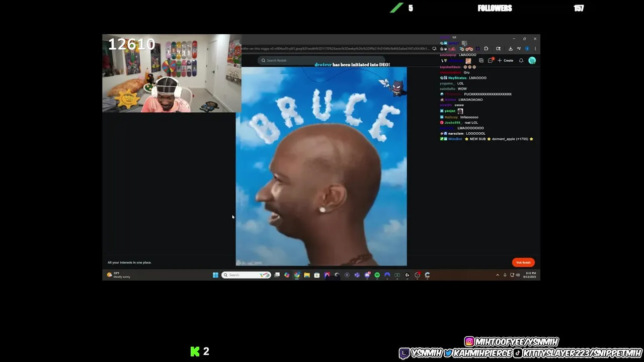644x362 pixels.
Task: Click the narscism chat username
Action: (x=456, y=134)
